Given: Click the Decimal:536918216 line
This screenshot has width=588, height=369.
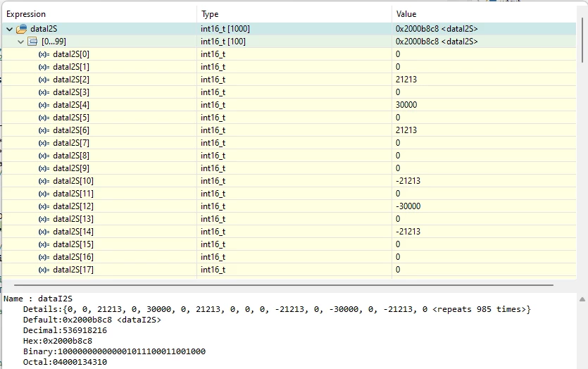Looking at the screenshot, I should (x=65, y=330).
